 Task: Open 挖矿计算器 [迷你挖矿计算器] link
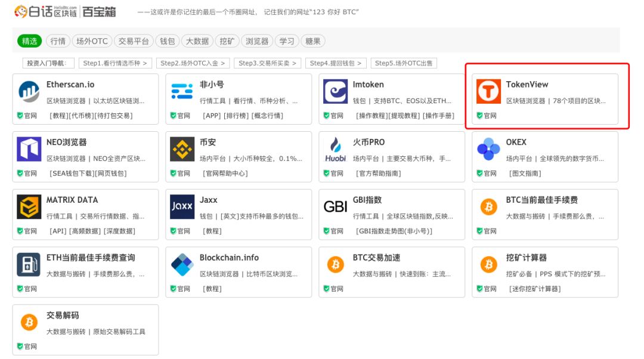click(535, 289)
